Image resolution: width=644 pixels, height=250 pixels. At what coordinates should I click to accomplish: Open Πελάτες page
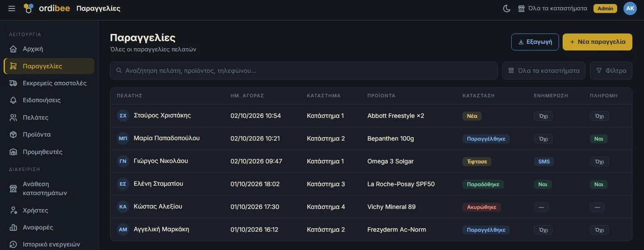click(49, 118)
